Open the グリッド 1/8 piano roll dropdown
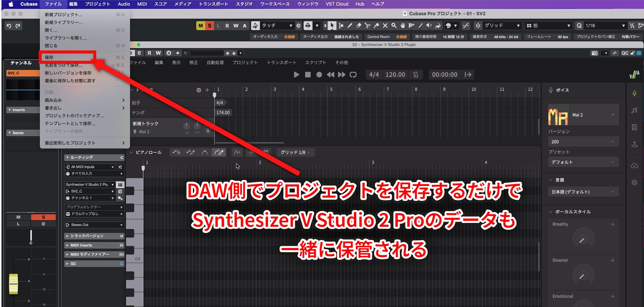 point(295,152)
